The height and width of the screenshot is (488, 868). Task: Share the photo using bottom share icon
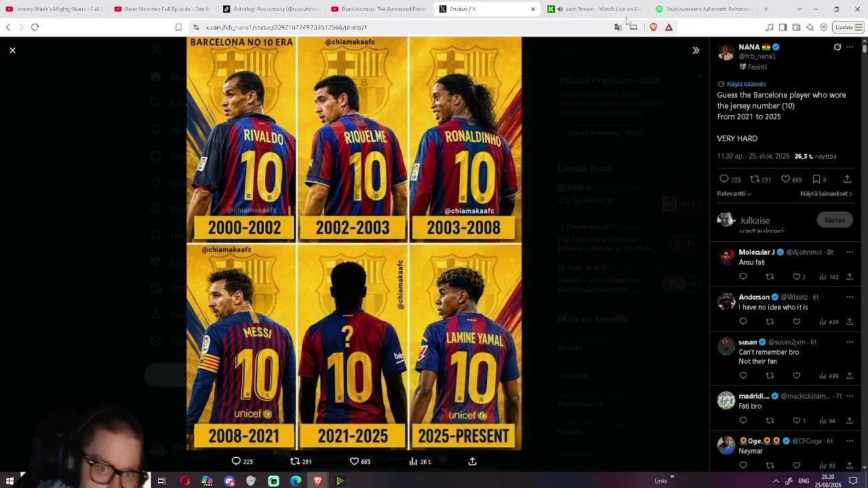coord(473,462)
